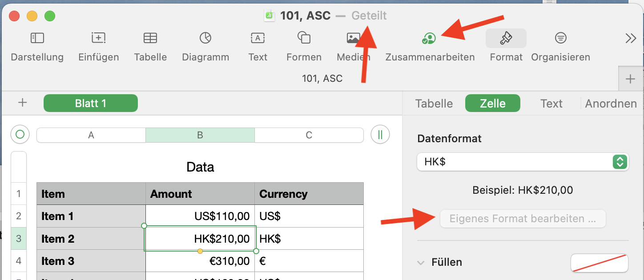Add a new sheet with plus button
Viewport: 644px width, 280px height.
click(22, 103)
